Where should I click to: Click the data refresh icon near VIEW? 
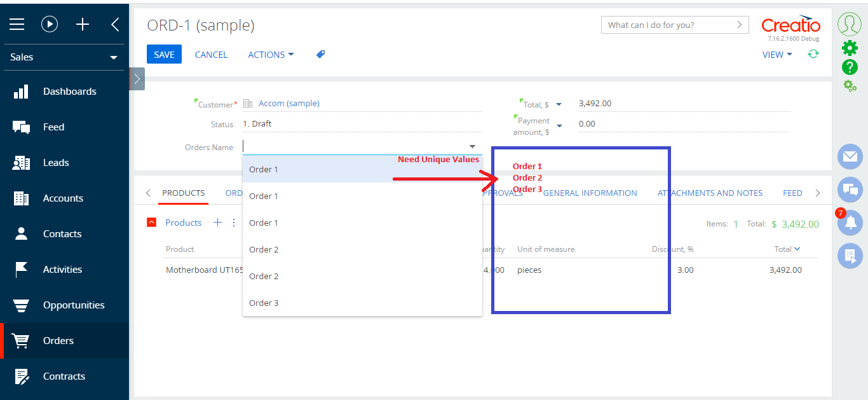point(813,55)
